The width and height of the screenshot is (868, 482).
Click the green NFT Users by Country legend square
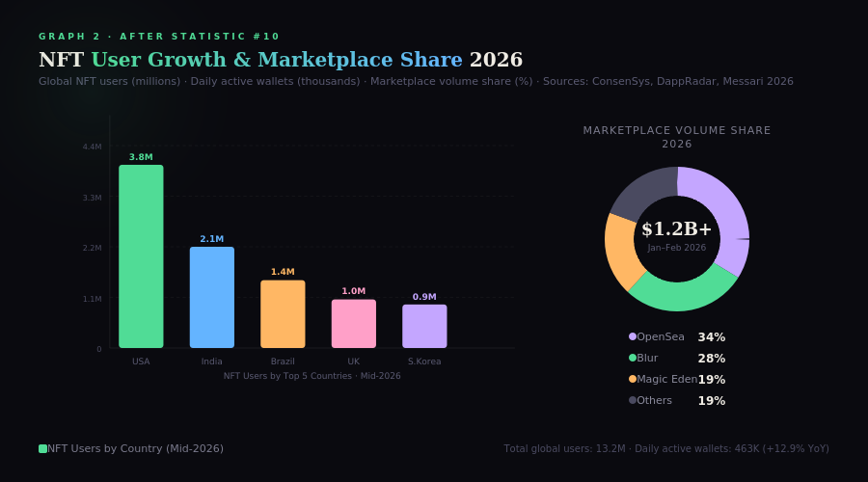tap(42, 449)
